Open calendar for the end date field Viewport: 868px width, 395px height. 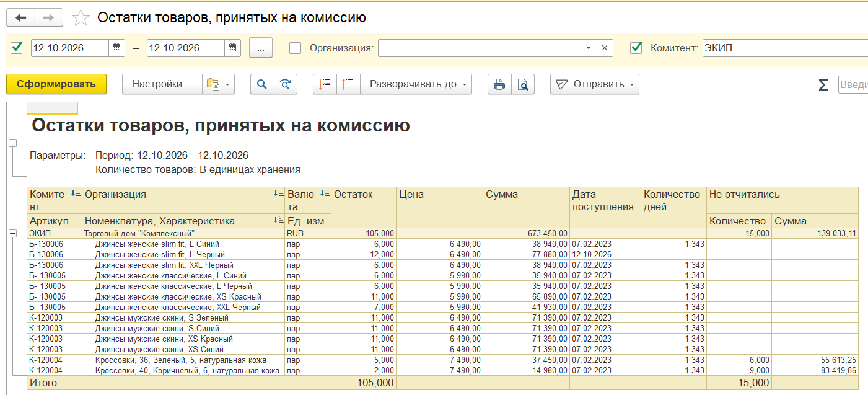[232, 48]
